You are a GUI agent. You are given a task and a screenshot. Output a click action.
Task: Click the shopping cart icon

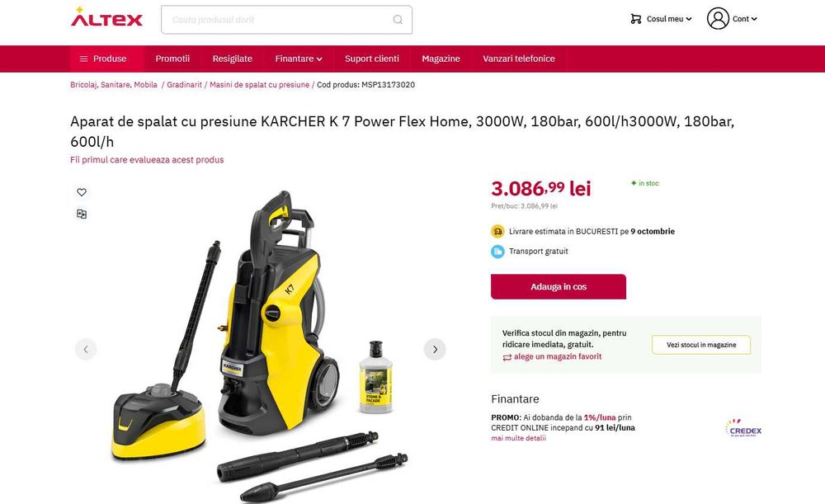pos(635,19)
